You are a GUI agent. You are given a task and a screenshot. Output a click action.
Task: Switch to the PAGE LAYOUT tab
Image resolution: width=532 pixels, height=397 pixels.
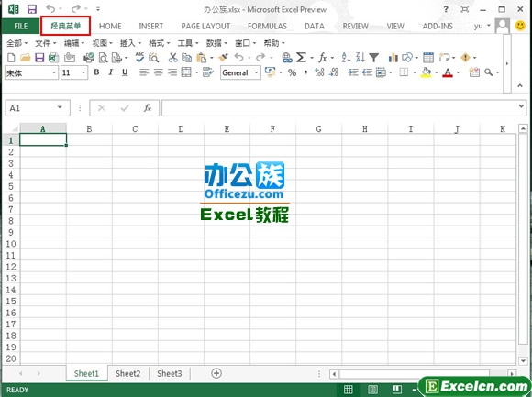point(205,26)
